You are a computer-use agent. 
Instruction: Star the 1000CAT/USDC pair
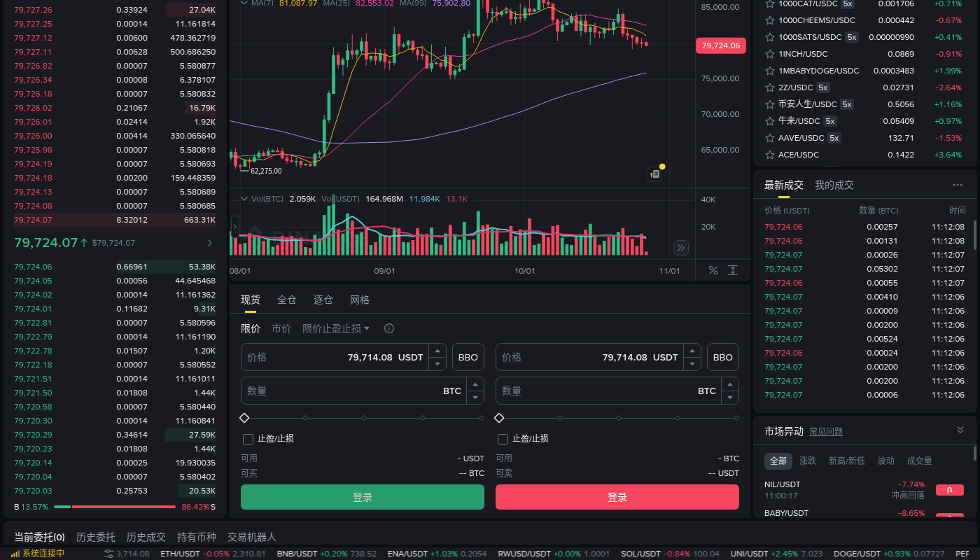[x=769, y=3]
